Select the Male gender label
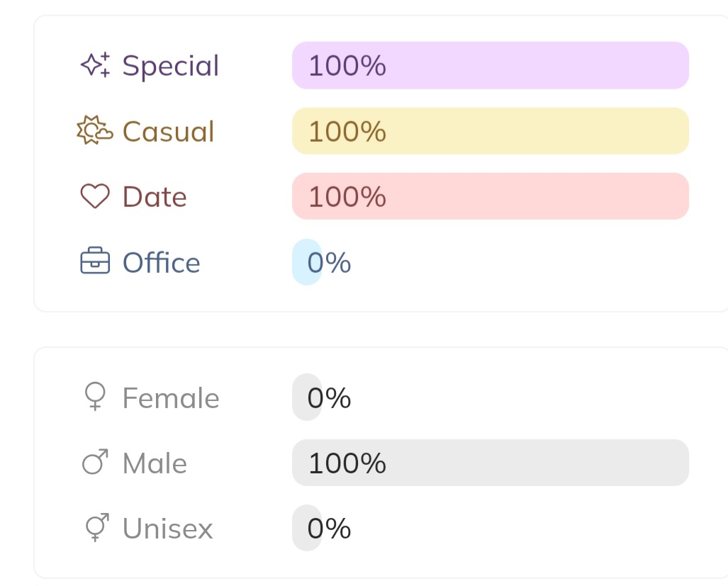728x586 pixels. click(155, 463)
